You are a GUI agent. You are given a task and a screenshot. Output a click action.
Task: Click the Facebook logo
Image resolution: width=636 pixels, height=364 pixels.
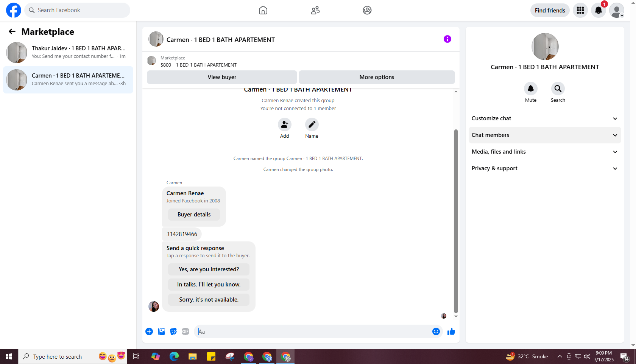(x=14, y=10)
